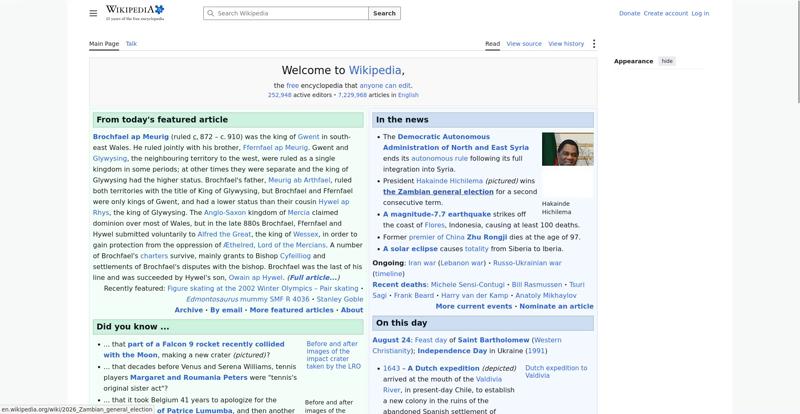This screenshot has height=414, width=800.
Task: Click the Full article link
Action: tap(313, 278)
